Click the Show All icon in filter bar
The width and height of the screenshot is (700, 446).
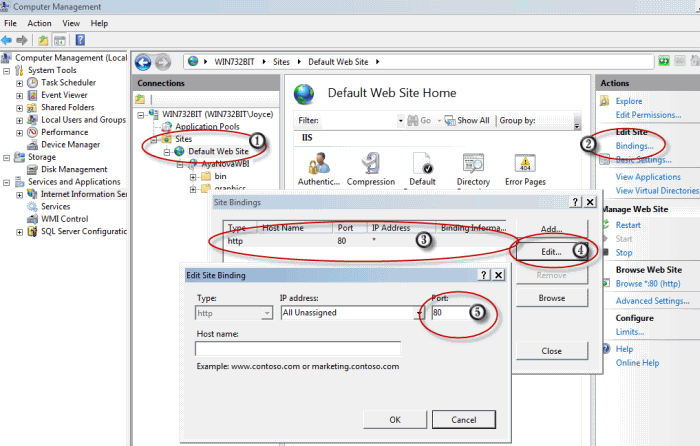(x=450, y=121)
